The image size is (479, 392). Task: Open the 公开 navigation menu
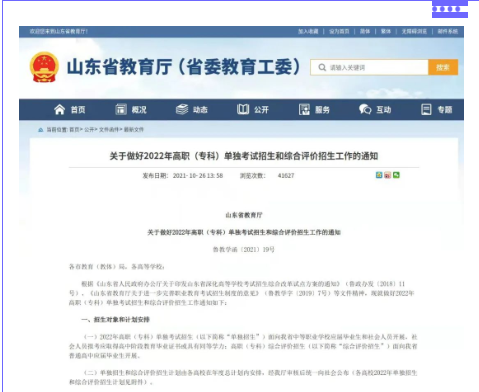pyautogui.click(x=261, y=110)
